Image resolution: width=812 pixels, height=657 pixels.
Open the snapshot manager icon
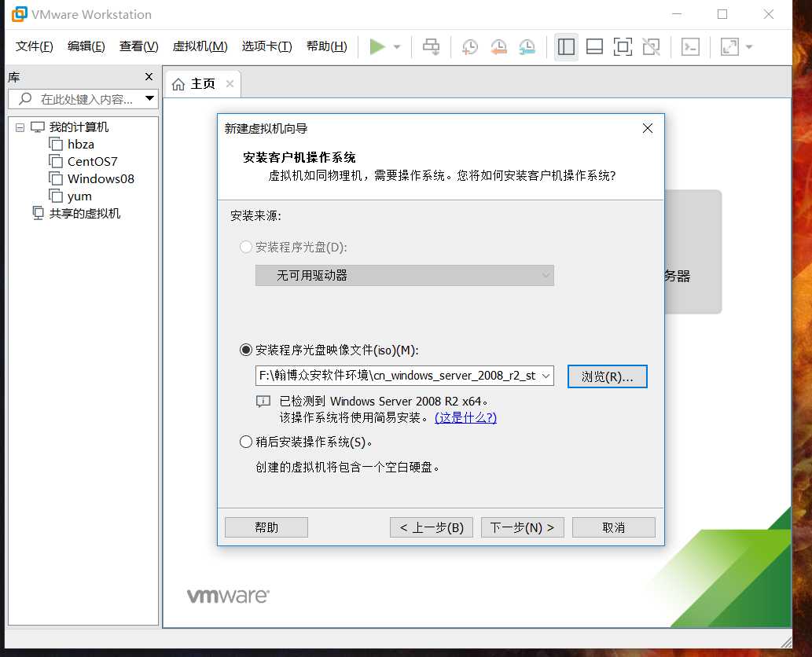click(x=527, y=46)
